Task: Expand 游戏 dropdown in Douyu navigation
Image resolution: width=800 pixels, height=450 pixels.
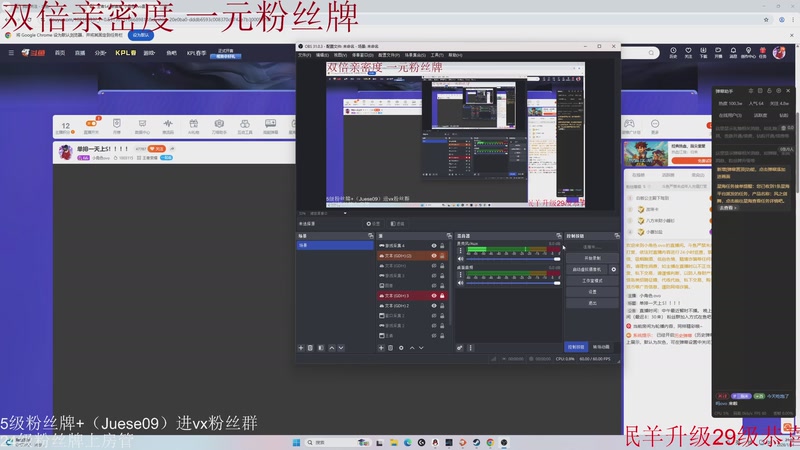Action: click(x=149, y=53)
